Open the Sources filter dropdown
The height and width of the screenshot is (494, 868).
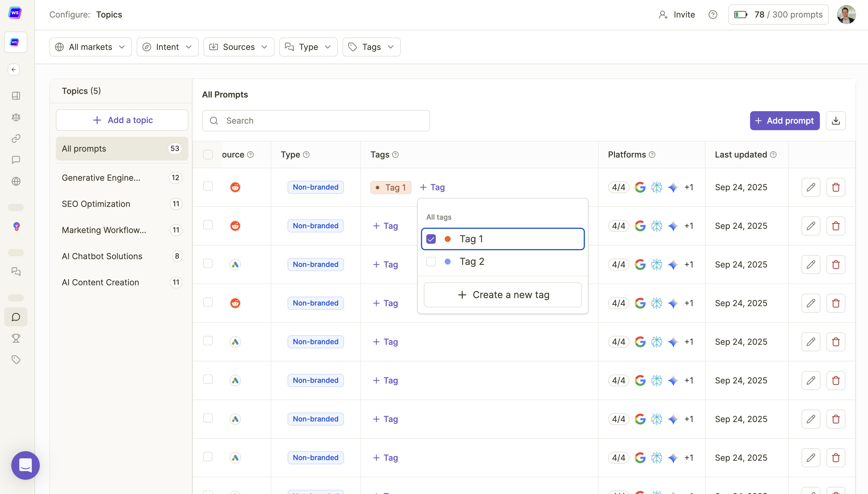click(x=238, y=47)
